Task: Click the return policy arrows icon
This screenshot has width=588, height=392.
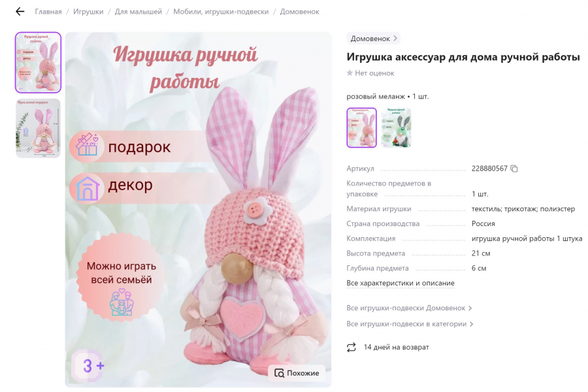Action: (x=351, y=348)
